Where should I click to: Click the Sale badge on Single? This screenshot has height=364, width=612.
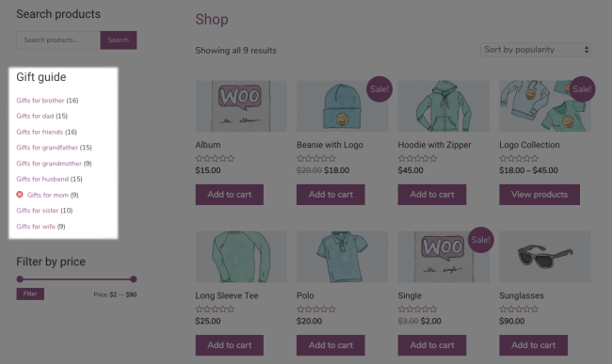coord(480,240)
